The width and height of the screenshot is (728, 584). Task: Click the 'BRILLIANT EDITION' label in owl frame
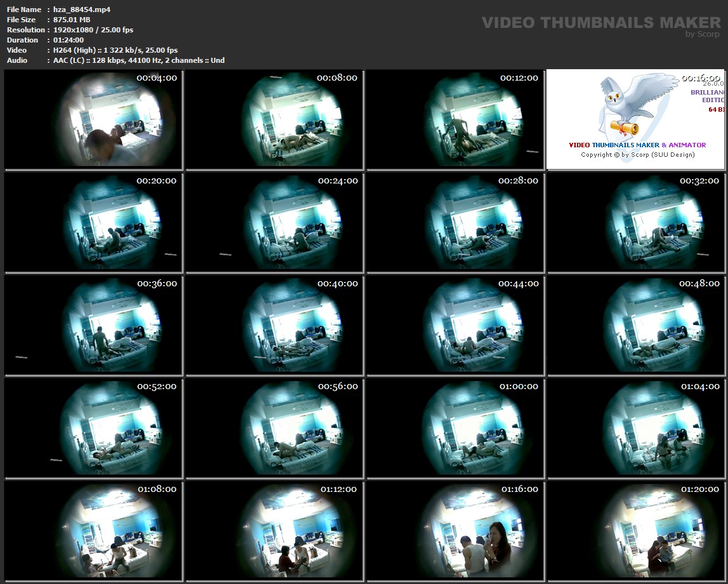[x=707, y=96]
